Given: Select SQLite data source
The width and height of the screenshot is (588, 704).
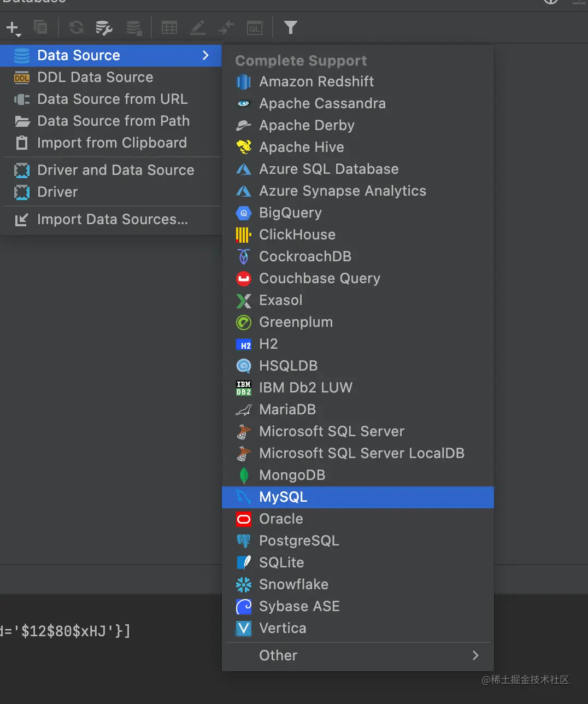Looking at the screenshot, I should point(358,562).
